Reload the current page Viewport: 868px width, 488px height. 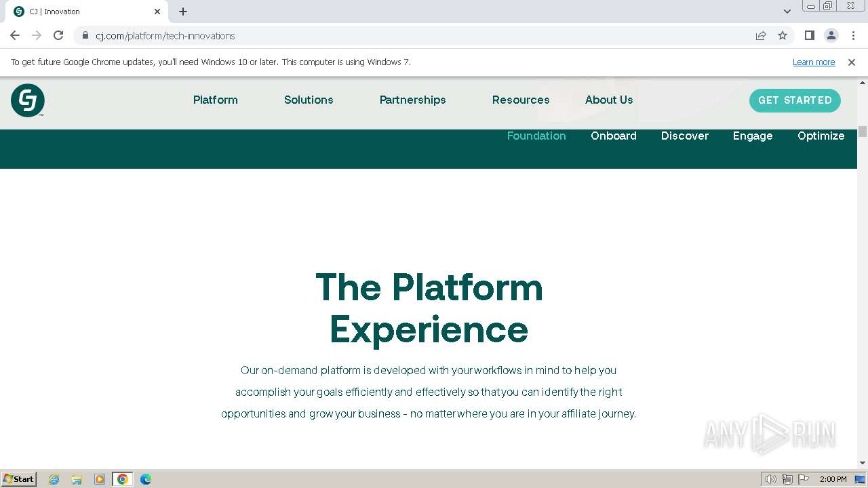tap(58, 35)
